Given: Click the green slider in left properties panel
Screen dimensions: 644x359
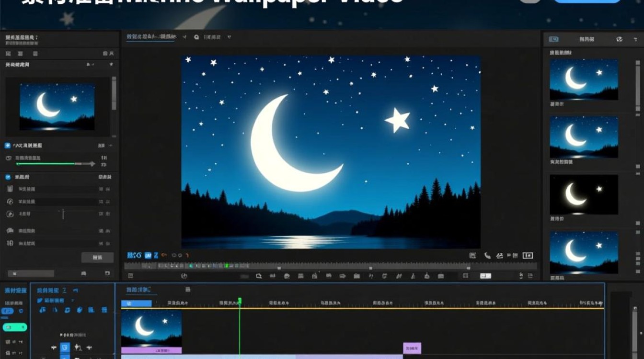Looking at the screenshot, I should (56, 164).
